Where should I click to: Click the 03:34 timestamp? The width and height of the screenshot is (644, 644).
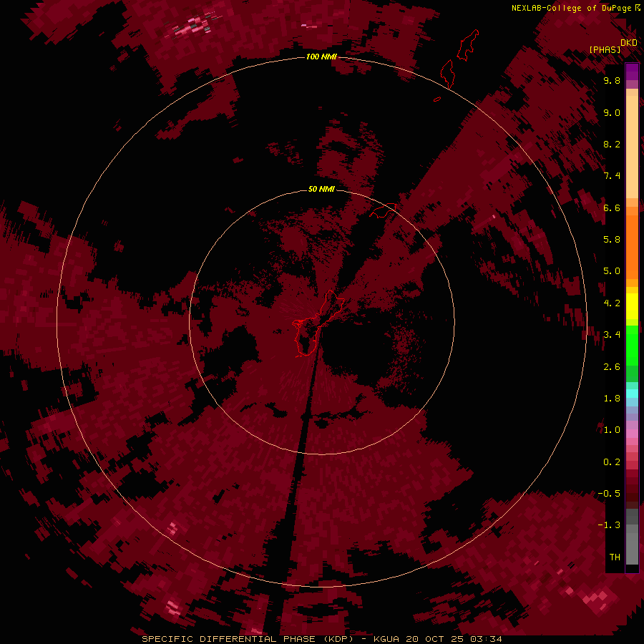(x=487, y=639)
